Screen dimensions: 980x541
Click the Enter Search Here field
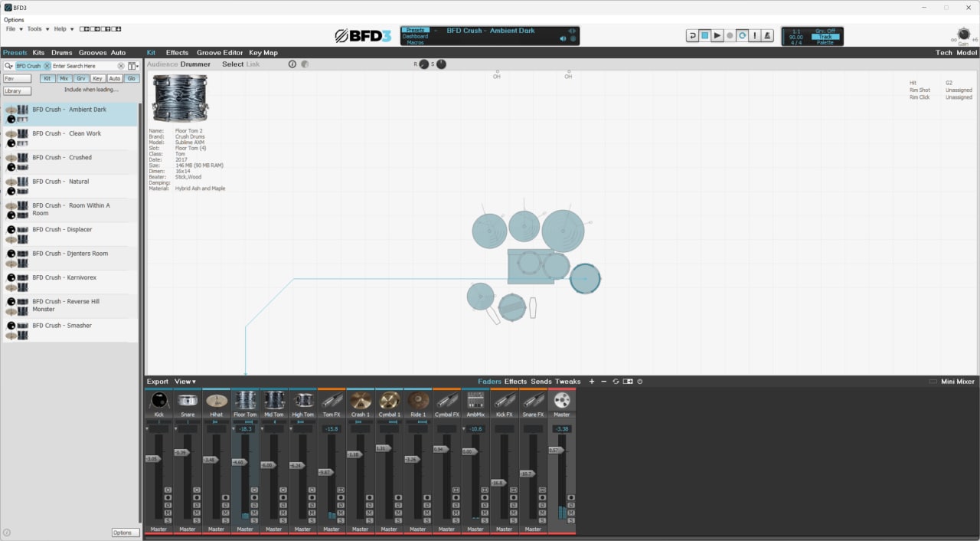click(x=83, y=66)
